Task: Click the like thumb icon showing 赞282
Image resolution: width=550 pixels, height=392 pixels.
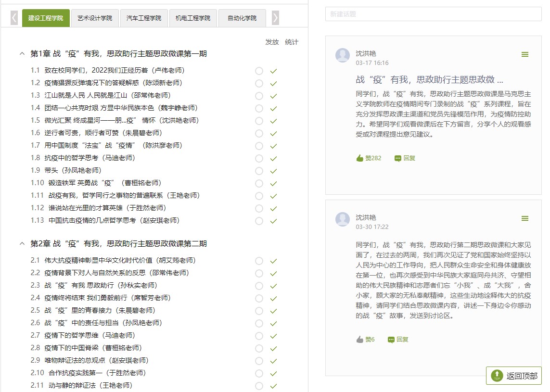Action: pyautogui.click(x=360, y=158)
